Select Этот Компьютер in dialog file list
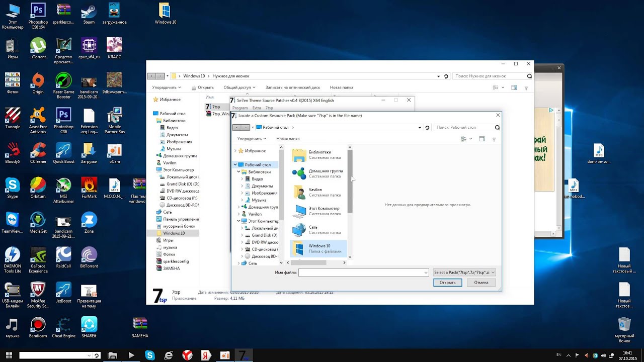This screenshot has width=644, height=362. click(318, 211)
